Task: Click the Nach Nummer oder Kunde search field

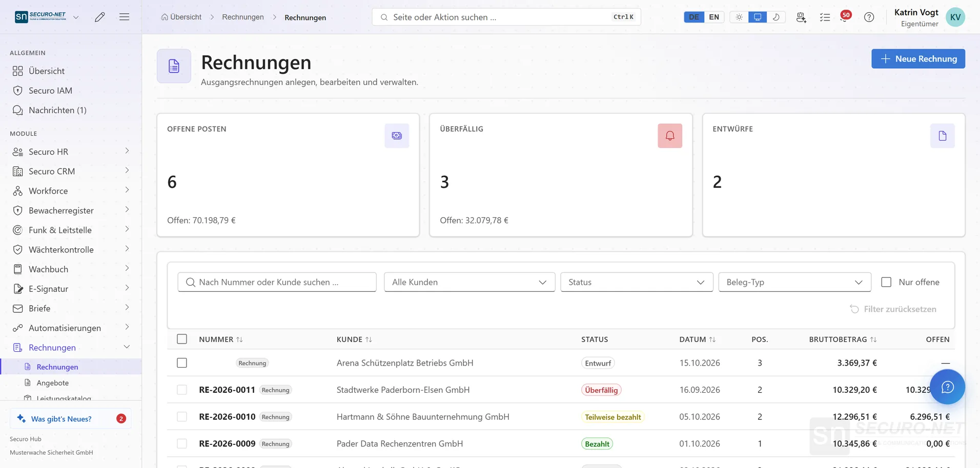Action: pyautogui.click(x=277, y=282)
